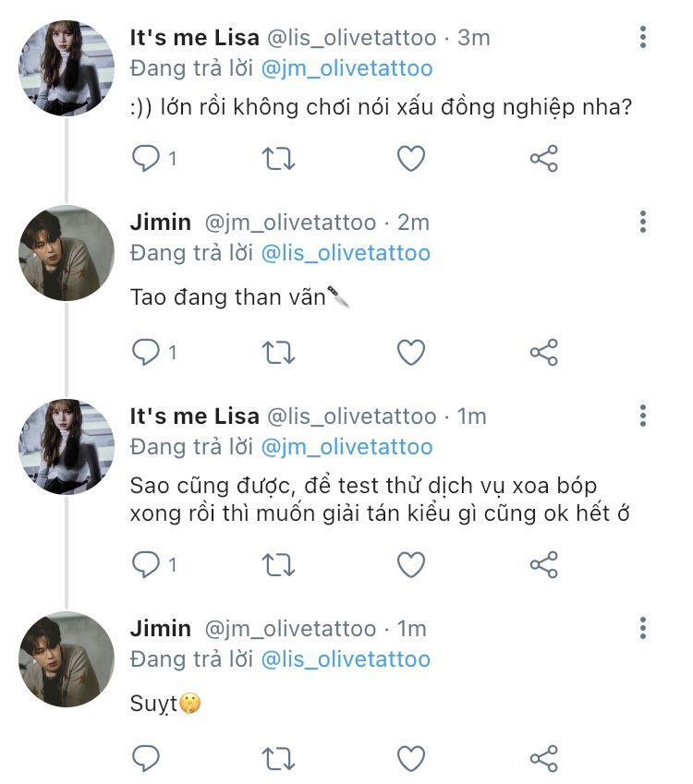Open more options on Jimin's 2m tweet
This screenshot has width=693, height=784.
pos(643,223)
